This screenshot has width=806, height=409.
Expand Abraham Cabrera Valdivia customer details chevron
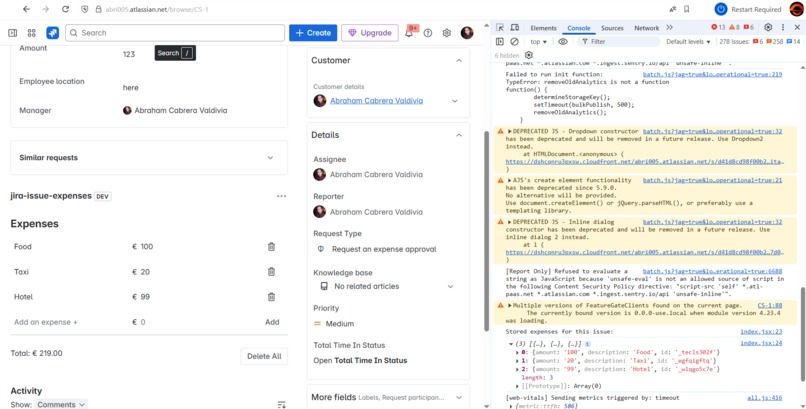pos(454,101)
